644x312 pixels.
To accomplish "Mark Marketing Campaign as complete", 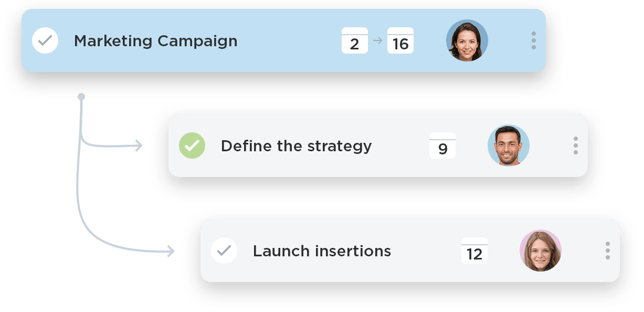I will pos(45,40).
